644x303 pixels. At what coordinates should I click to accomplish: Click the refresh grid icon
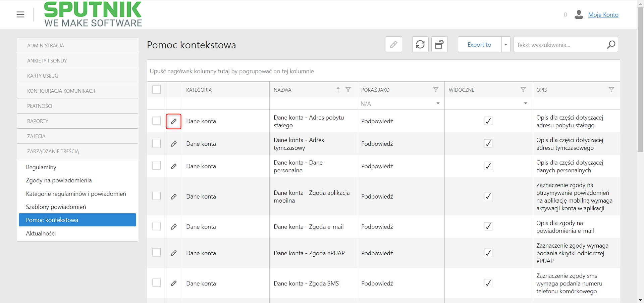(420, 44)
